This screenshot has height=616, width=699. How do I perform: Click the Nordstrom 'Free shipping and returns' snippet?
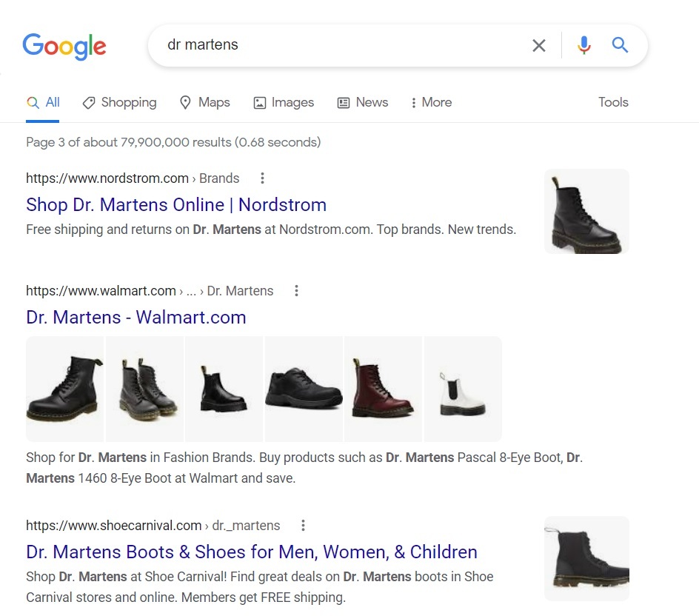point(271,229)
